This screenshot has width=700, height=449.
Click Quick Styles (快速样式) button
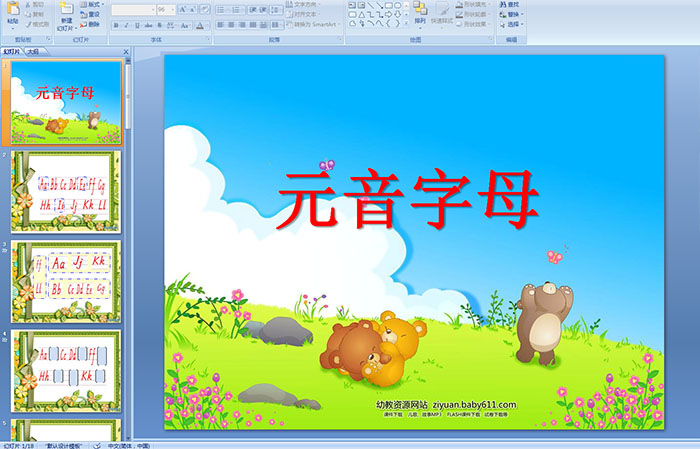442,15
